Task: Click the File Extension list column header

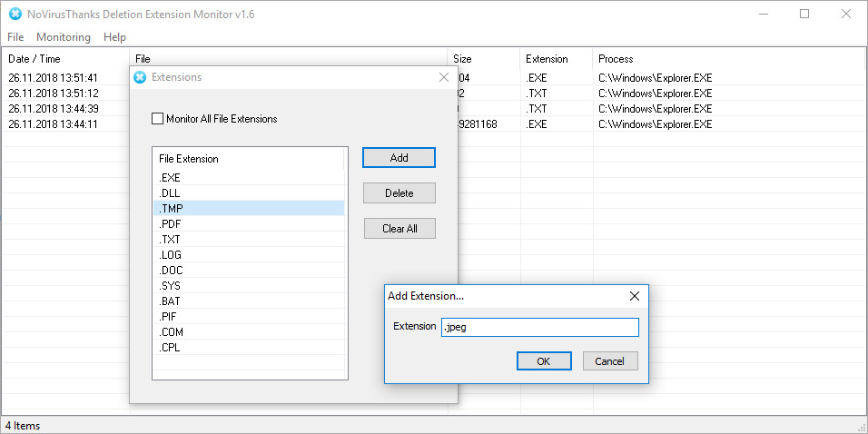Action: 248,159
